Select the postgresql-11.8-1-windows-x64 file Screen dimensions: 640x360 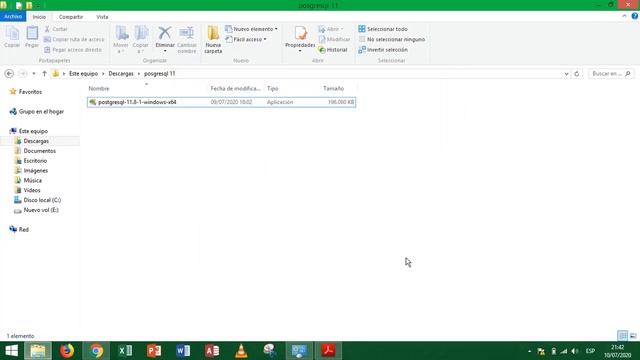tap(221, 102)
